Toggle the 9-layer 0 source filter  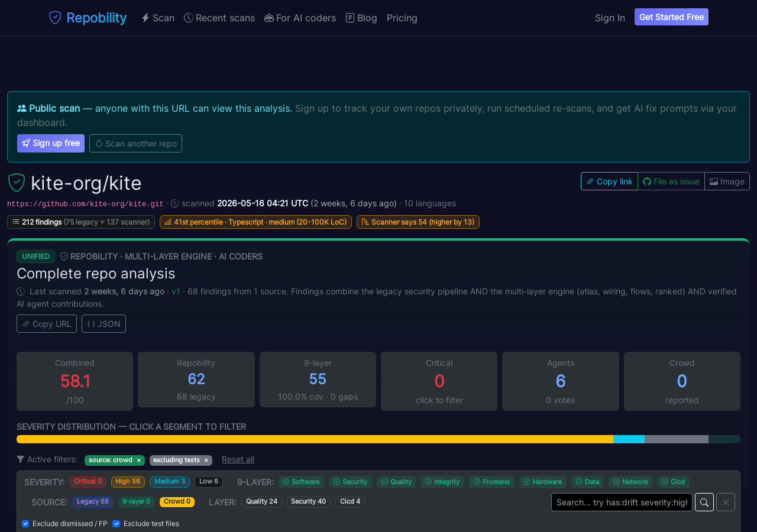point(137,502)
